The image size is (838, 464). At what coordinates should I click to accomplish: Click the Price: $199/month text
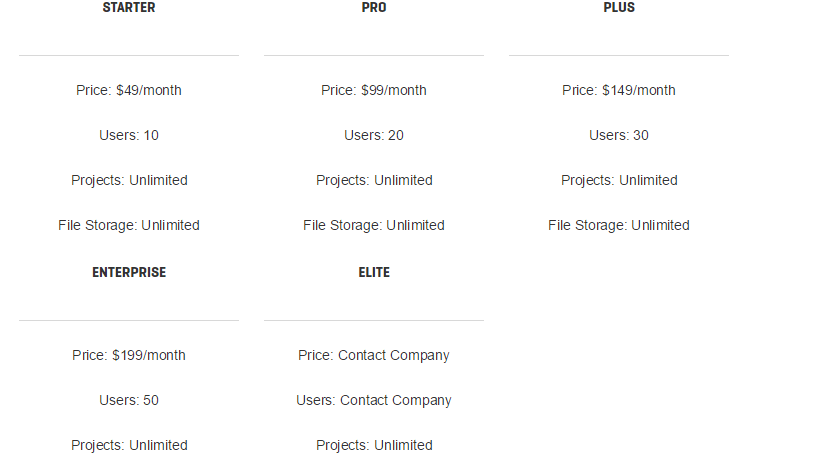pyautogui.click(x=129, y=355)
